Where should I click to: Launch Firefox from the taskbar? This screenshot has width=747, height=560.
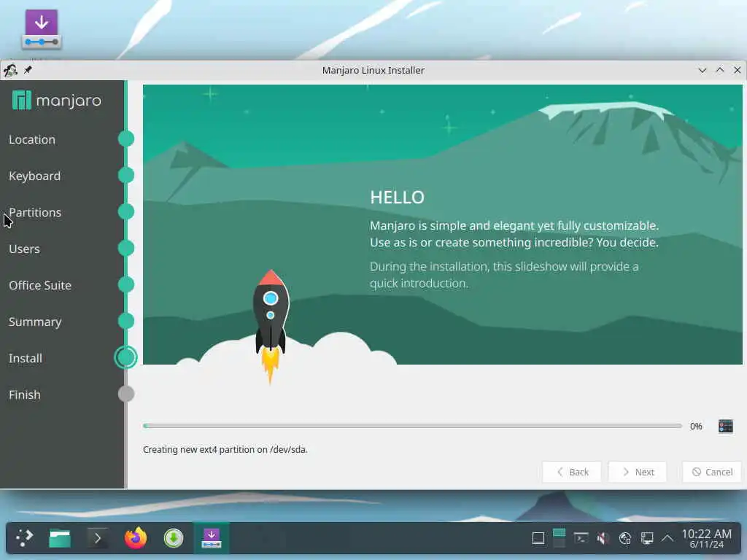[136, 538]
